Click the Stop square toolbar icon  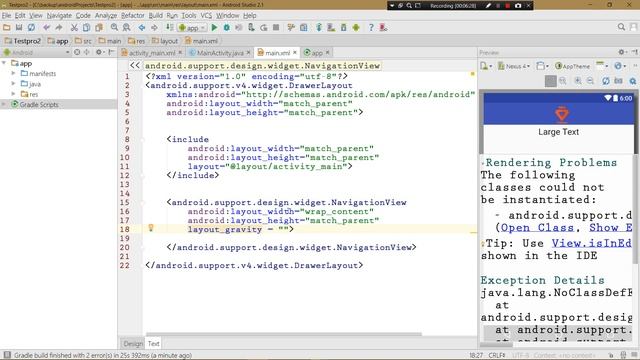[x=276, y=28]
